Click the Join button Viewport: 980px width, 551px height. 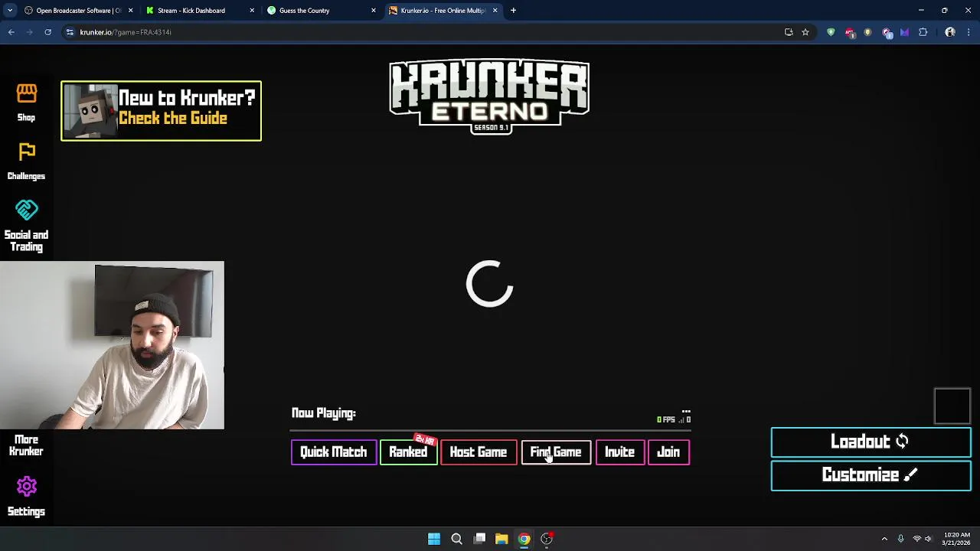(668, 452)
